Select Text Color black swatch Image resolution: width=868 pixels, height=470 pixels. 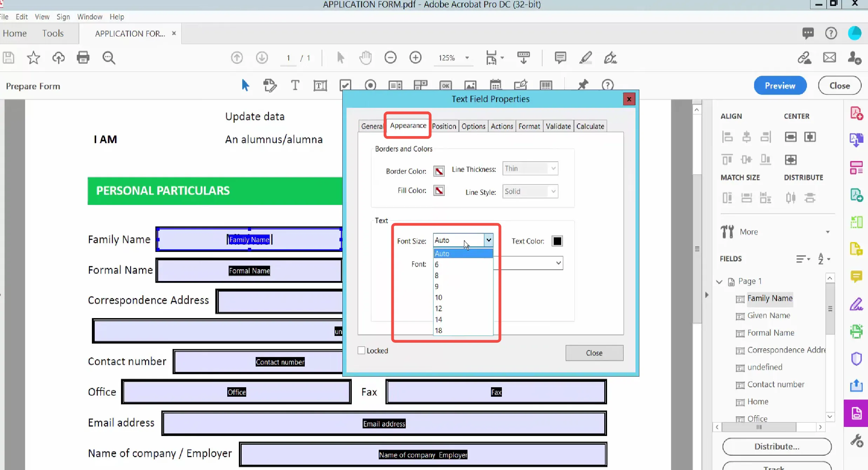point(557,241)
